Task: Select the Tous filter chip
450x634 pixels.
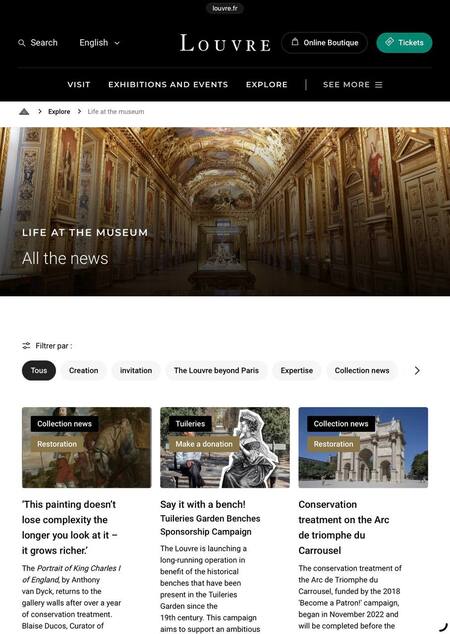Action: (39, 370)
